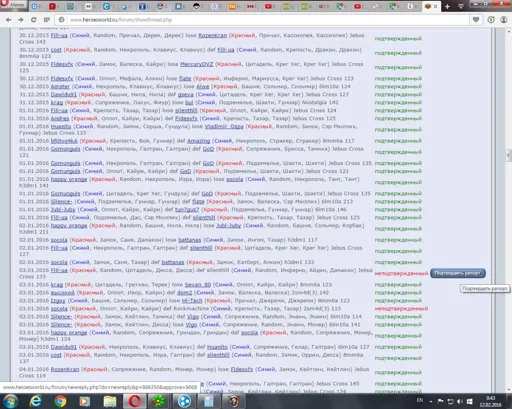
Task: Open the Speed Dial grid icon
Action: (x=47, y=20)
